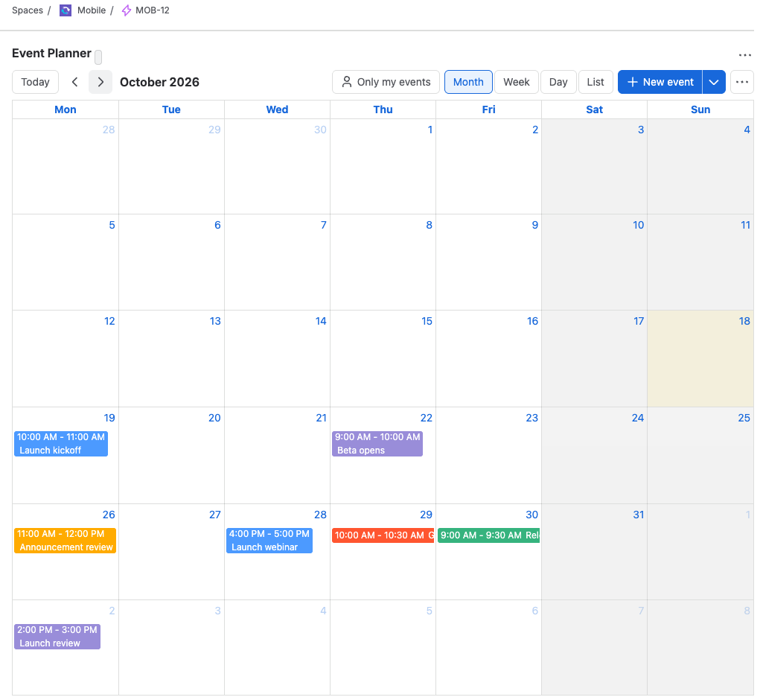This screenshot has width=763, height=700.
Task: Select day number 22
Action: (427, 418)
